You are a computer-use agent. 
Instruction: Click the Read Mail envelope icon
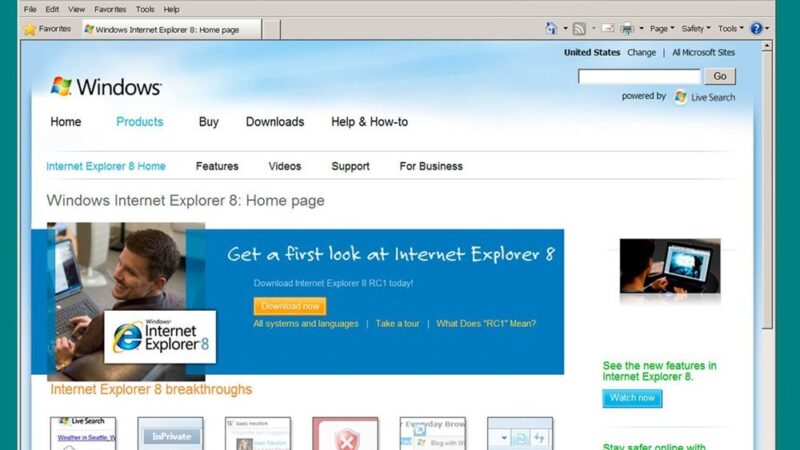pyautogui.click(x=608, y=29)
